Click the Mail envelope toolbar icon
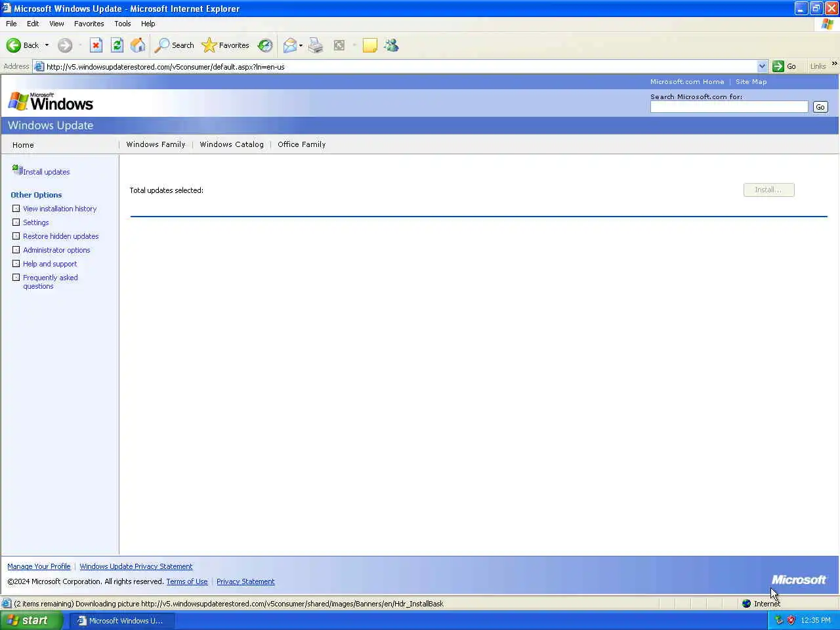Viewport: 840px width, 630px height. point(289,45)
